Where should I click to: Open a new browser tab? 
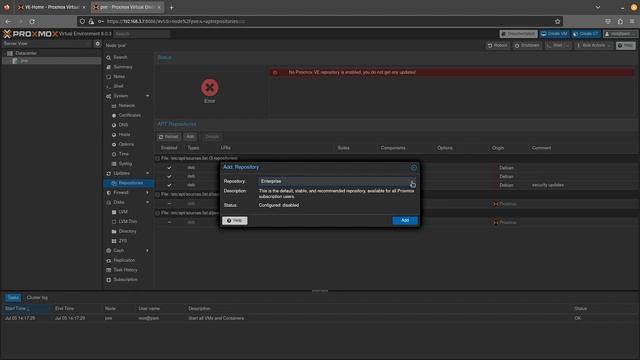tap(171, 7)
